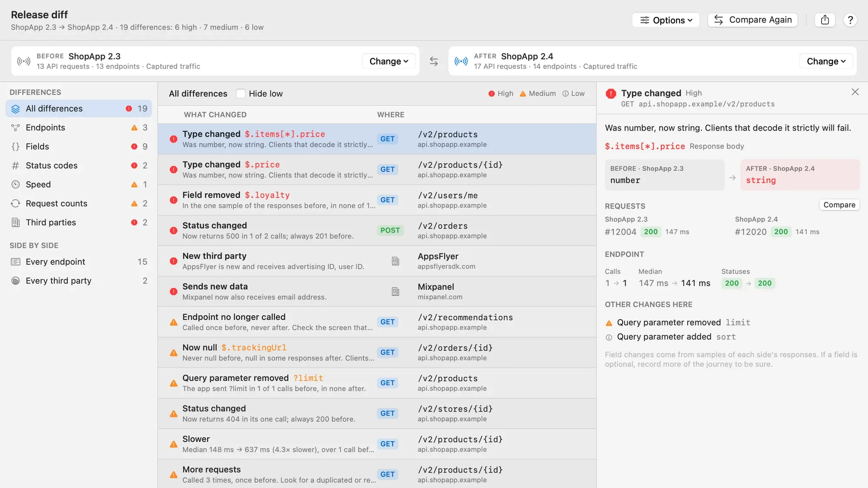
Task: Click the Endpoints sidebar icon
Action: point(16,128)
